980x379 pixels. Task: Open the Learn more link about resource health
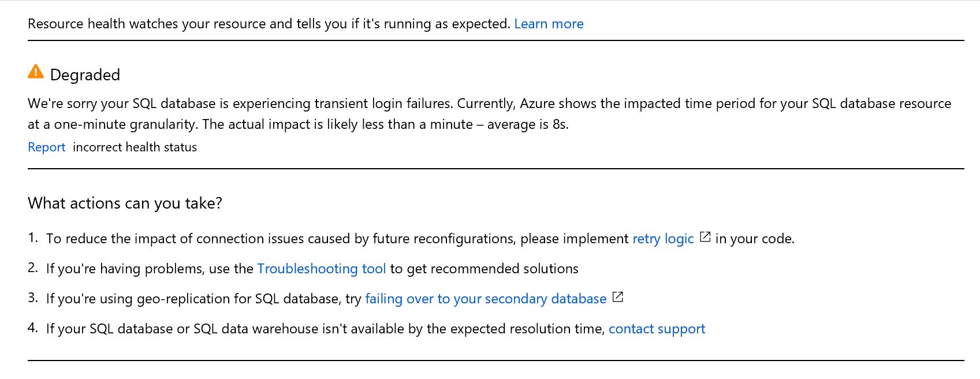pyautogui.click(x=549, y=24)
